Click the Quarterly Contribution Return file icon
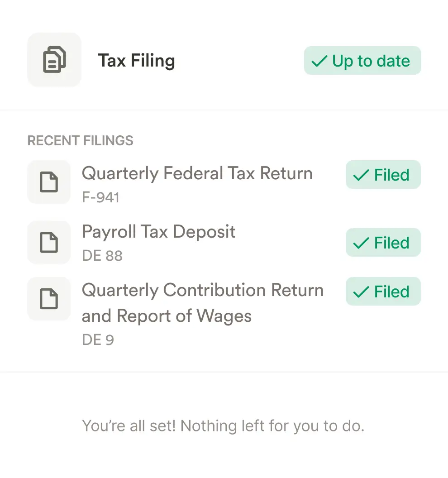Screen dimensions: 448x478 point(49,299)
